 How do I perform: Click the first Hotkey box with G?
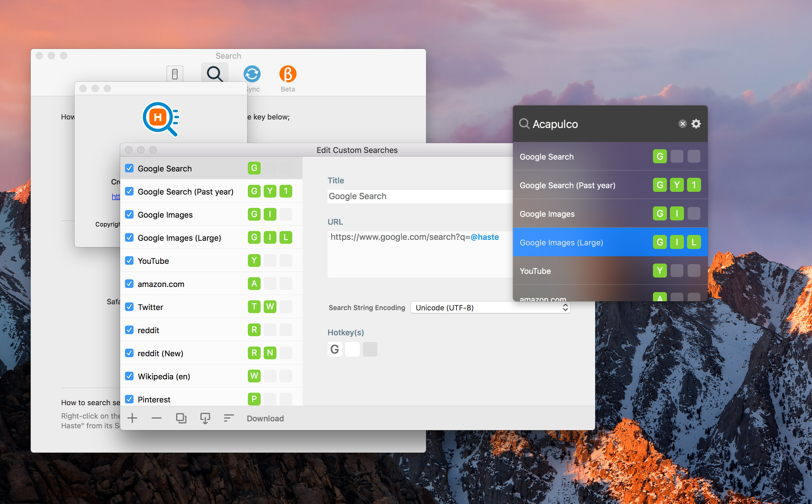pyautogui.click(x=335, y=349)
